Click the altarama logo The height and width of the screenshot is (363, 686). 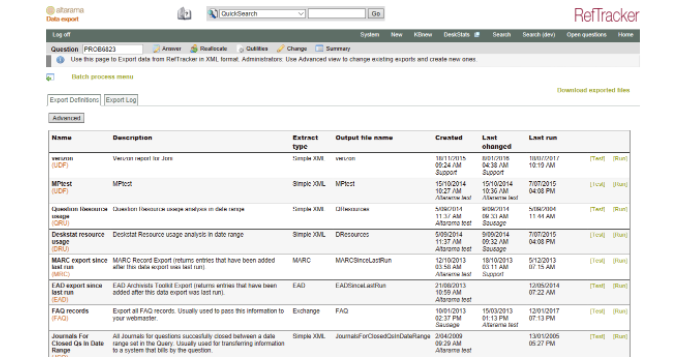[65, 10]
